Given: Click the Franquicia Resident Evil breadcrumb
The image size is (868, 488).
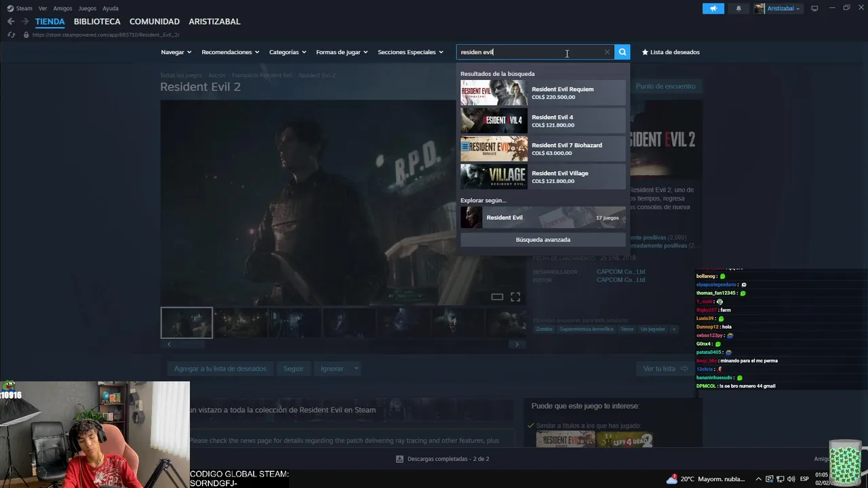Looking at the screenshot, I should tap(262, 75).
